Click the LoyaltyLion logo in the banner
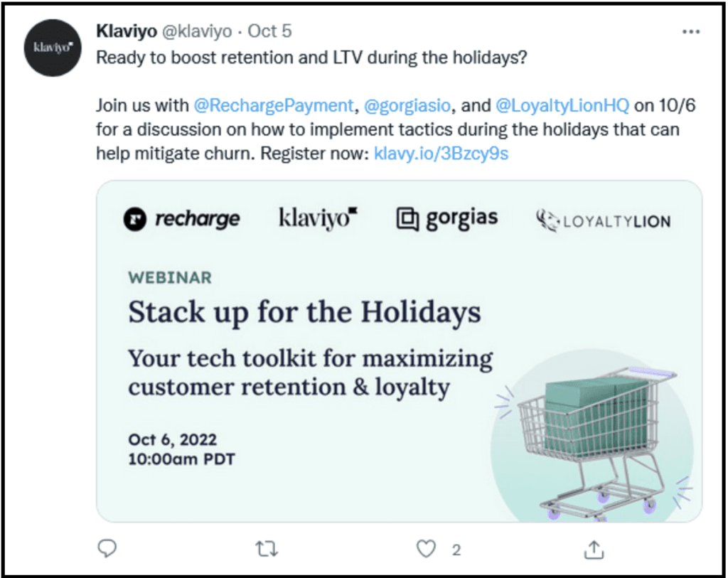Screen dimensions: 728x578 [x=603, y=220]
